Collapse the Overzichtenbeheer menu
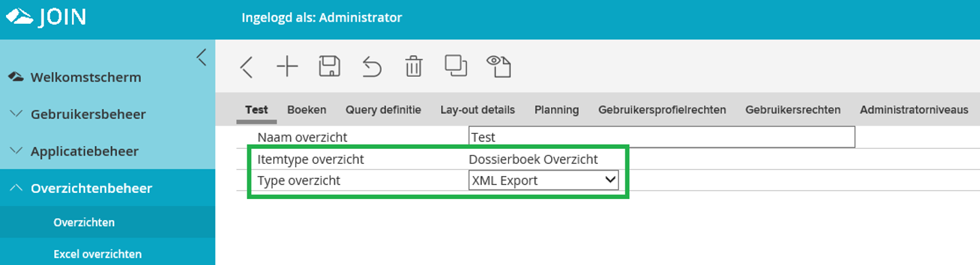Viewport: 980px width, 265px height. 91,188
